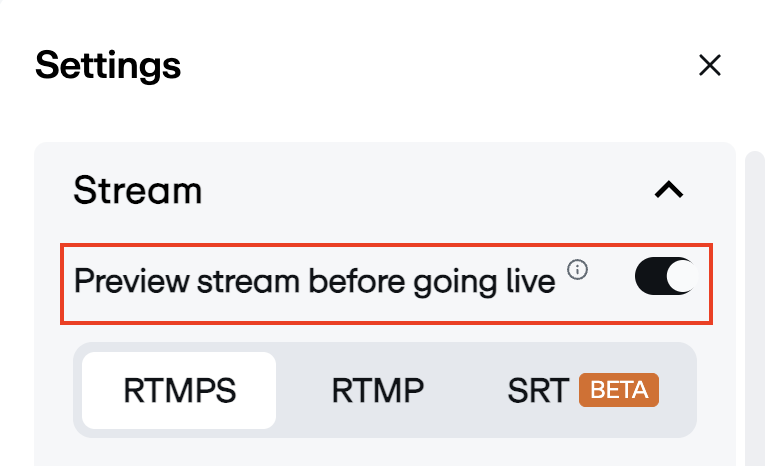Disable Preview stream before going live
The image size is (766, 466).
665,277
